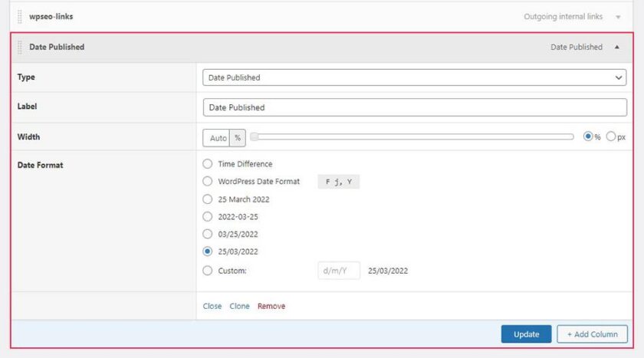Expand the wpseo-links column settings arrow
The image size is (644, 358).
pyautogui.click(x=617, y=17)
